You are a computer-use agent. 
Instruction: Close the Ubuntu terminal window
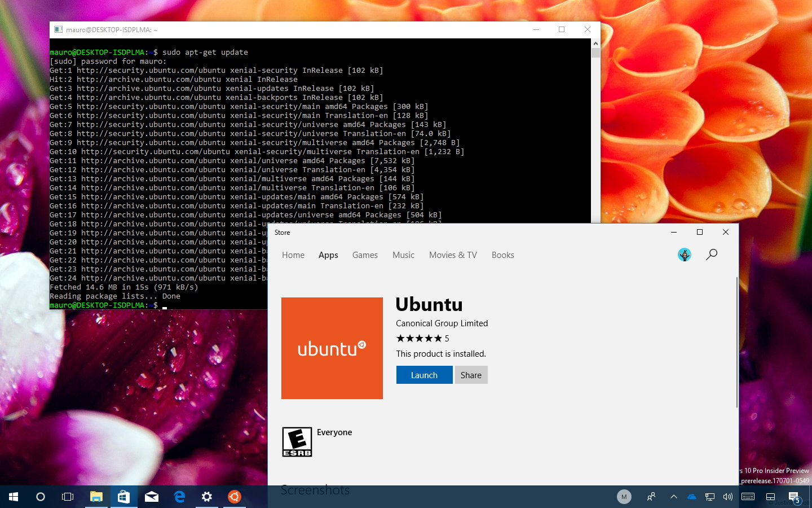(x=588, y=29)
